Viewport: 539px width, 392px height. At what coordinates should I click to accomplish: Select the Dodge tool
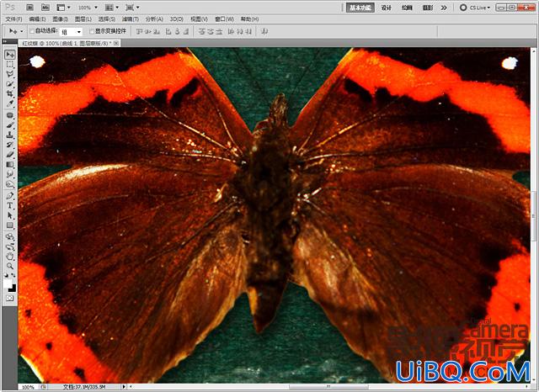[x=10, y=185]
